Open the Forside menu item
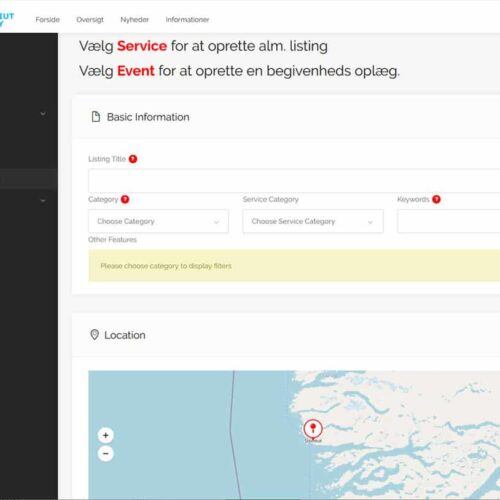Viewport: 500px width, 500px height. (48, 20)
